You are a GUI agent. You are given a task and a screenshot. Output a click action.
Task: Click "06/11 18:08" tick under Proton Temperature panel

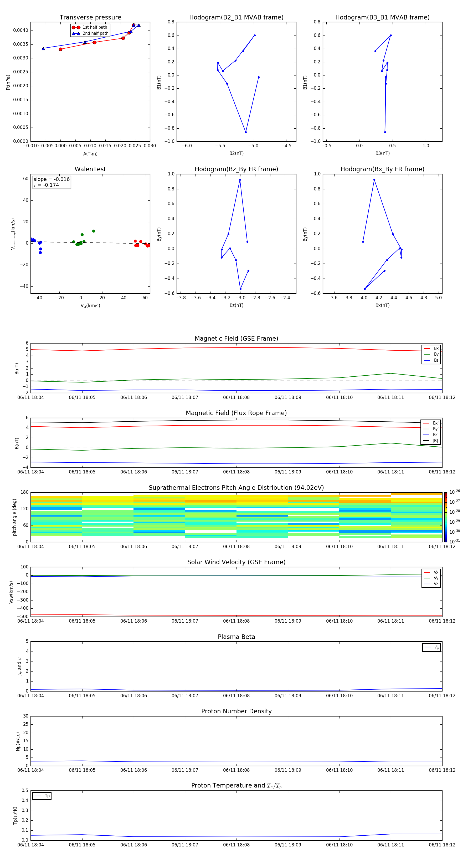pyautogui.click(x=236, y=845)
